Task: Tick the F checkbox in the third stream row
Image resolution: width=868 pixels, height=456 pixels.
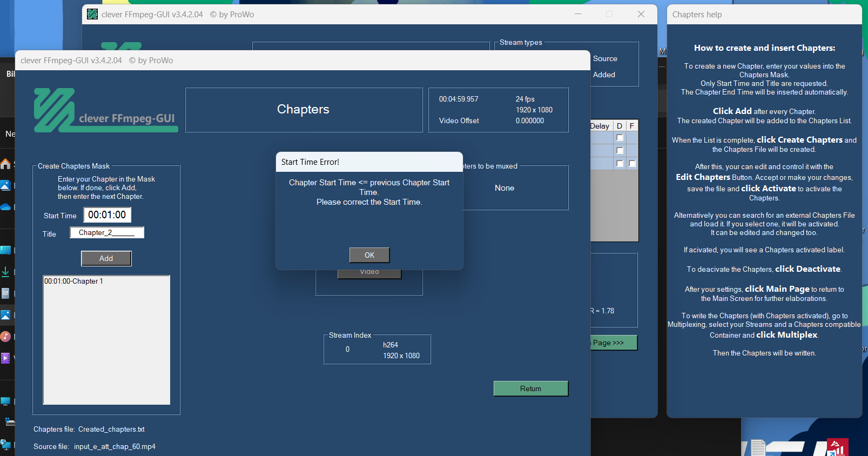Action: 632,164
